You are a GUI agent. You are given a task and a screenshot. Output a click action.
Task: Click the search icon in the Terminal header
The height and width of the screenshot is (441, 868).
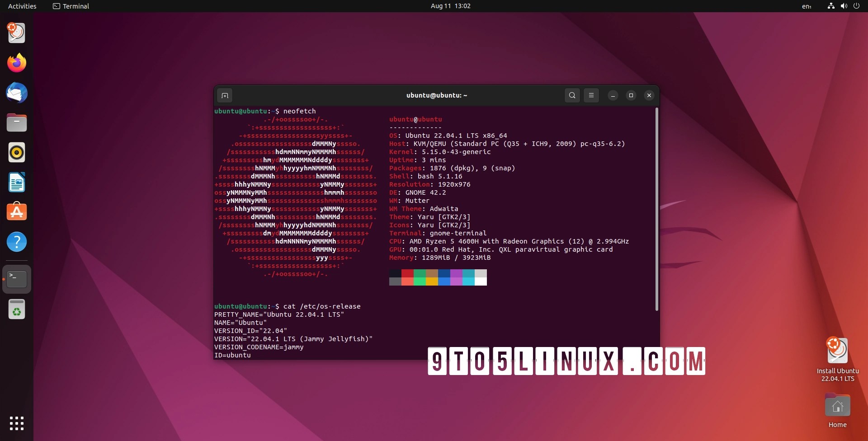572,95
